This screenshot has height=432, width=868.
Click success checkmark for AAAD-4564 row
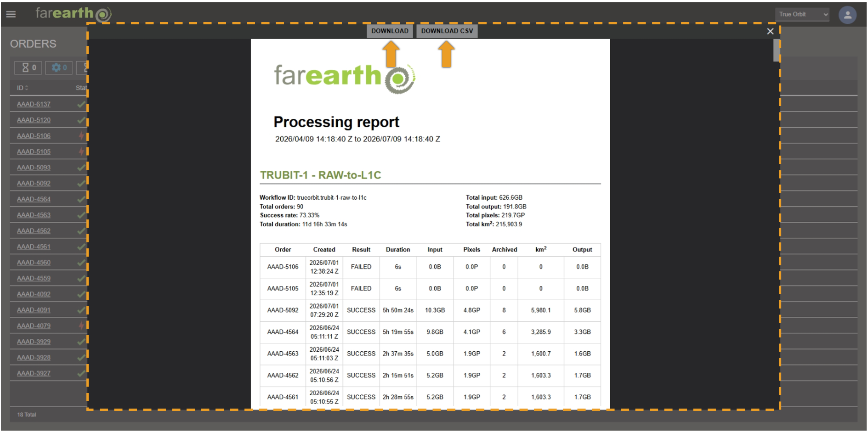pos(81,199)
